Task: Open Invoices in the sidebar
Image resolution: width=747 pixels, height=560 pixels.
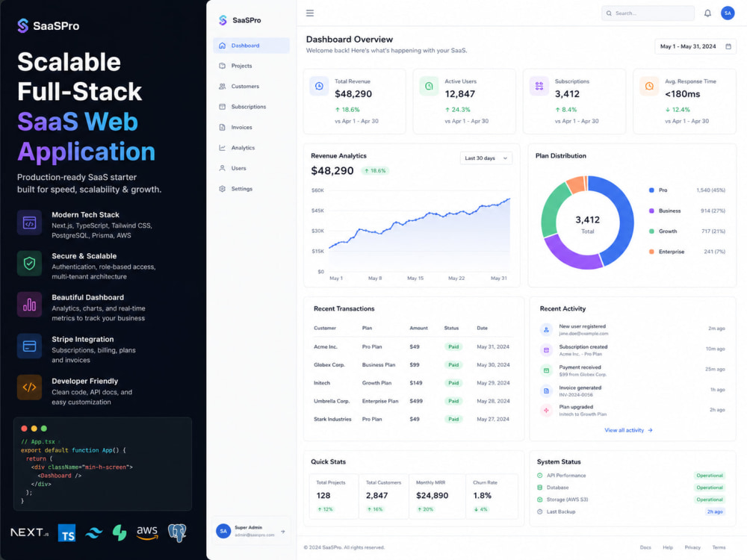Action: tap(251, 128)
